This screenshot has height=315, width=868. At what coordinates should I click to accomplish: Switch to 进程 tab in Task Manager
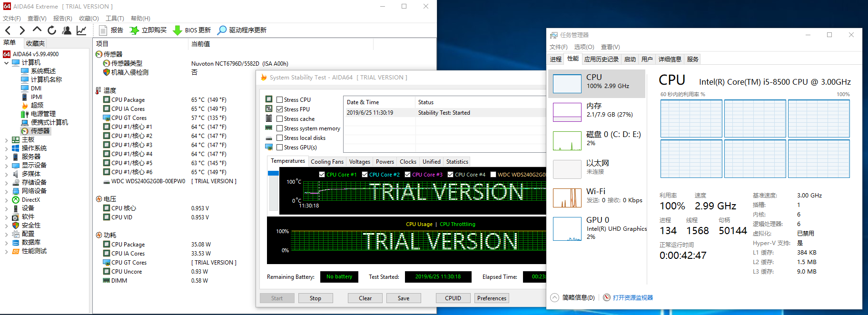point(556,59)
